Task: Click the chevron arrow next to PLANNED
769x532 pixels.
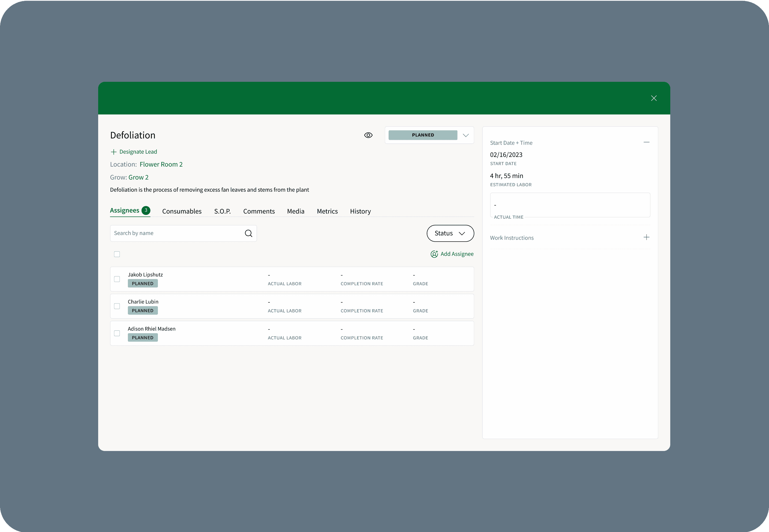Action: coord(466,135)
